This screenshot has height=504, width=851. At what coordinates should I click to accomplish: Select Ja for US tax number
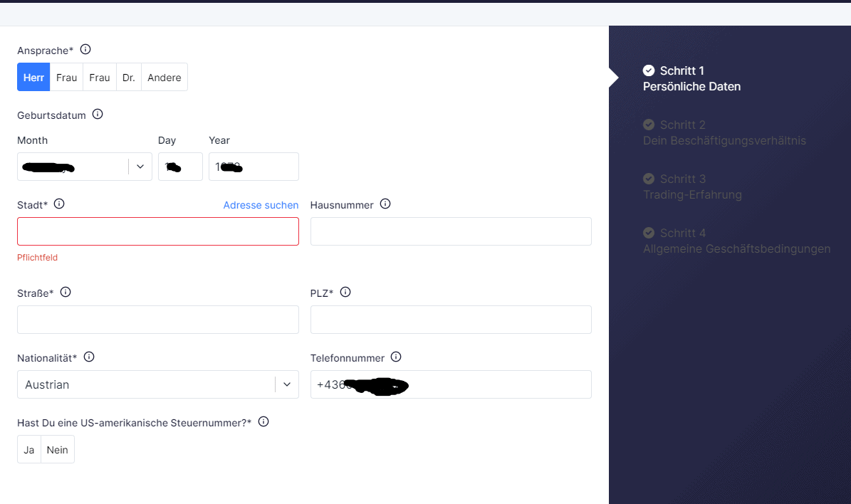(29, 450)
